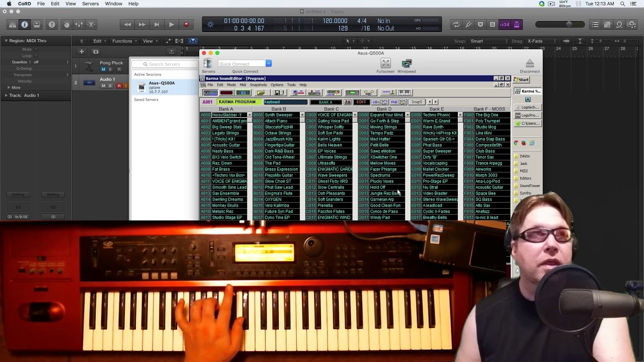Open the Editors scissors icon
The height and width of the screenshot is (362, 644).
click(x=91, y=25)
